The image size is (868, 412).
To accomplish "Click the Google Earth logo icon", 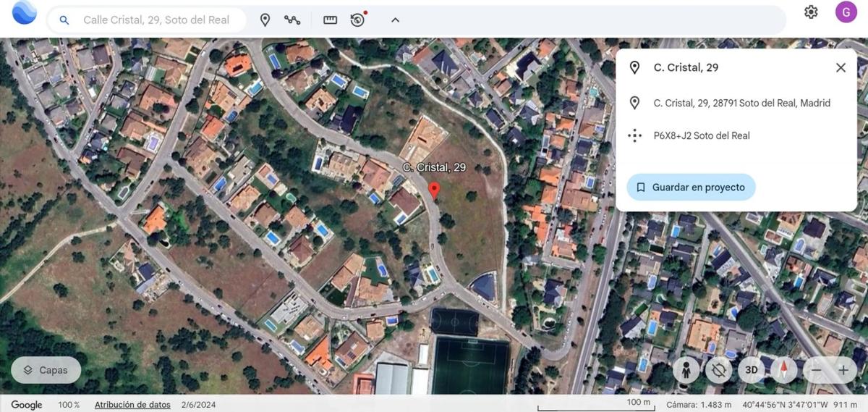I will pyautogui.click(x=25, y=13).
